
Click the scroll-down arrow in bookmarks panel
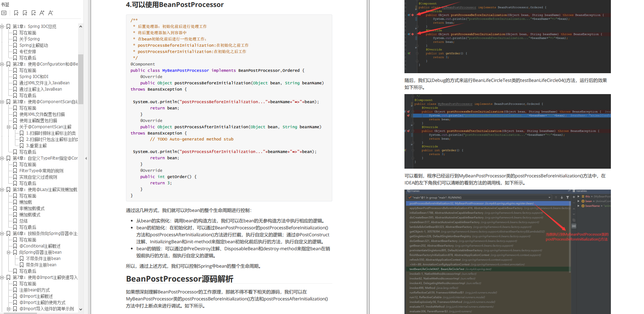pos(81,309)
